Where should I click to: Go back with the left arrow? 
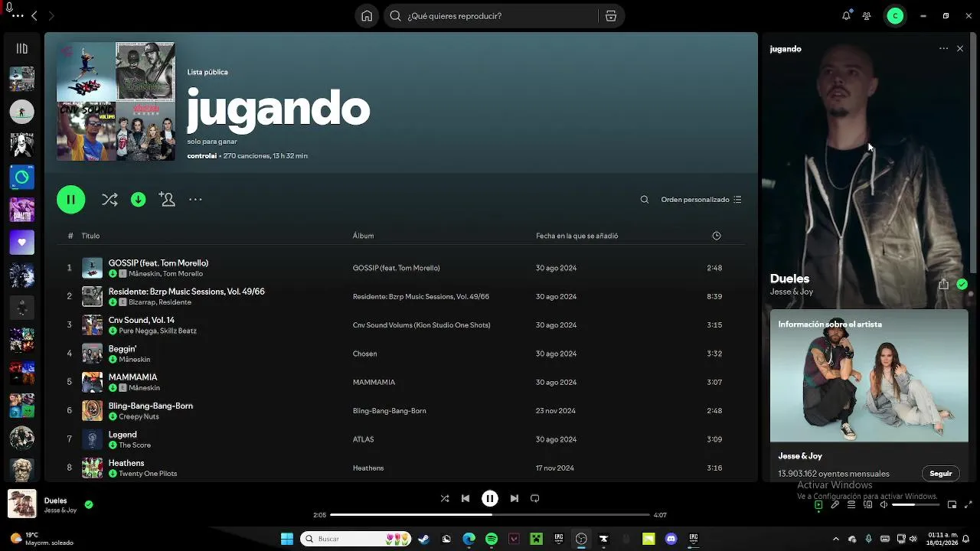(34, 16)
